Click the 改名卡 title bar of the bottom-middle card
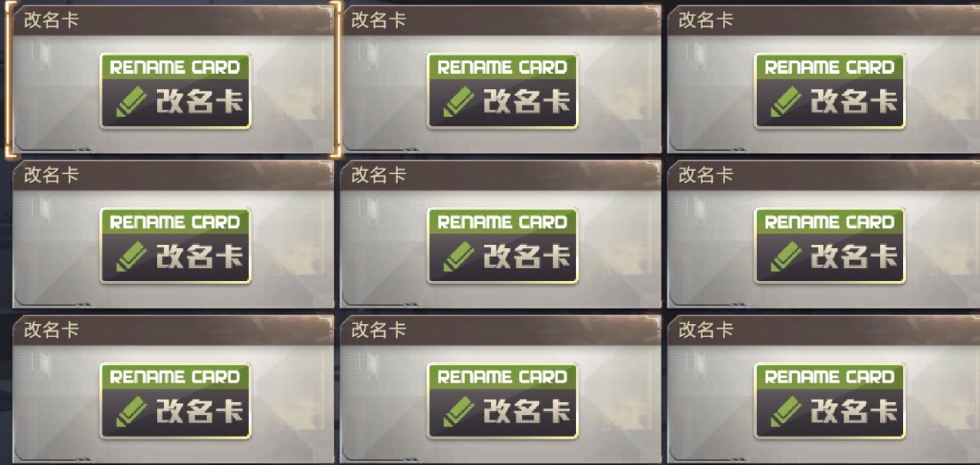 click(501, 330)
